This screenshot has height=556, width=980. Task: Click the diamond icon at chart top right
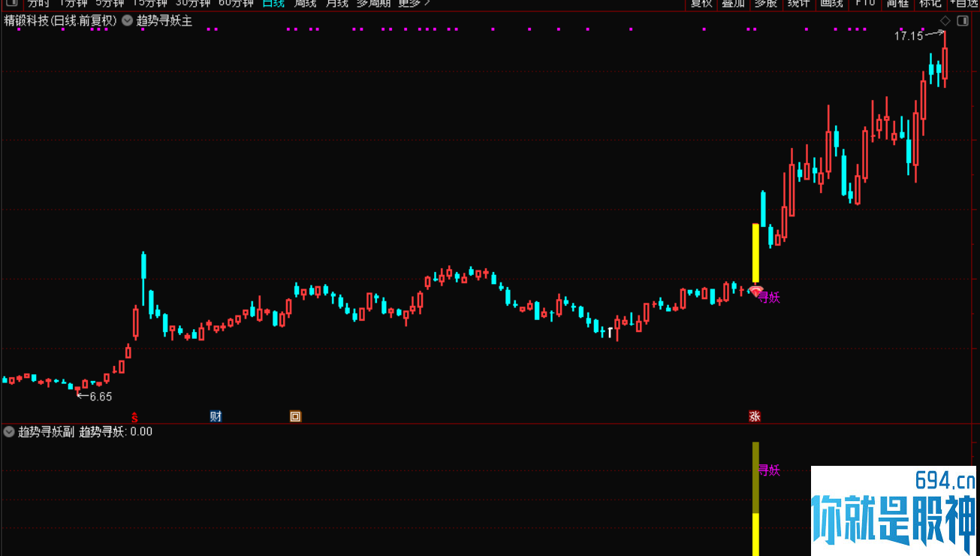(x=945, y=21)
